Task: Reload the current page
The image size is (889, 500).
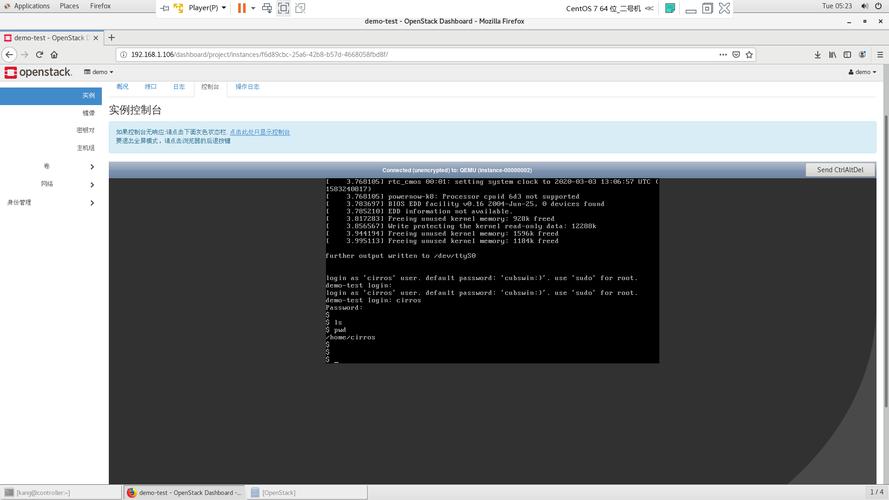Action: (x=39, y=54)
